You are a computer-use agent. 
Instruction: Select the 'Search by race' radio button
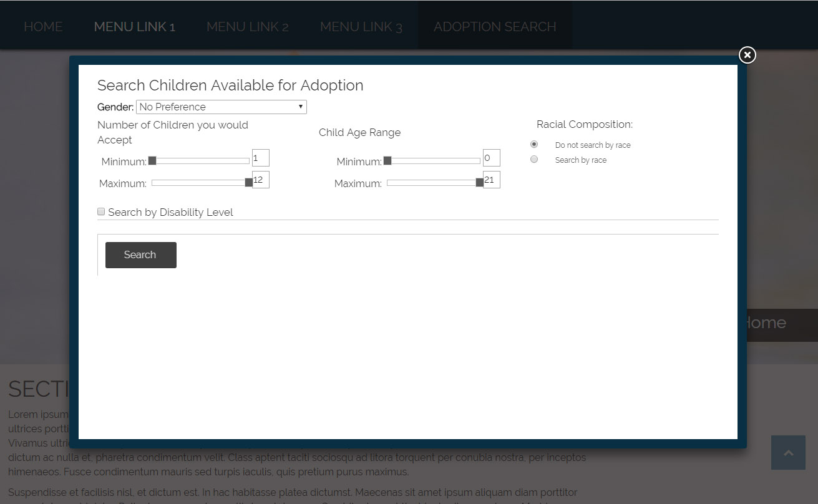coord(534,159)
